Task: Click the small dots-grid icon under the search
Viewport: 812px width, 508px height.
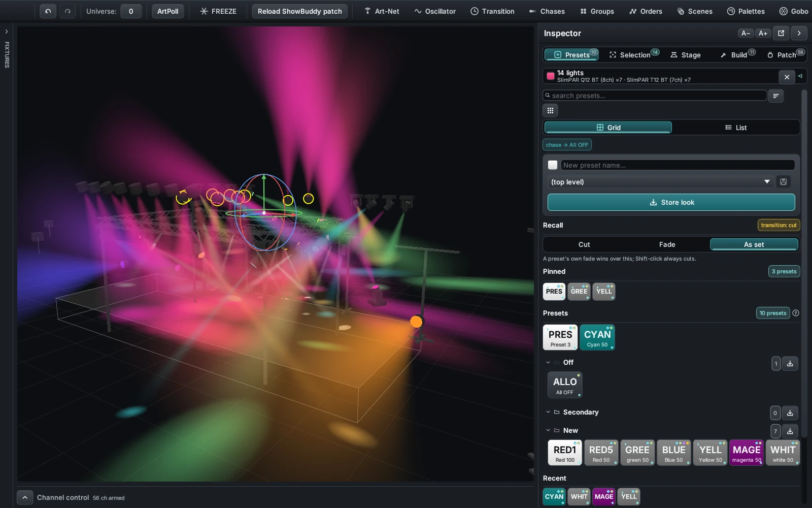Action: [550, 110]
